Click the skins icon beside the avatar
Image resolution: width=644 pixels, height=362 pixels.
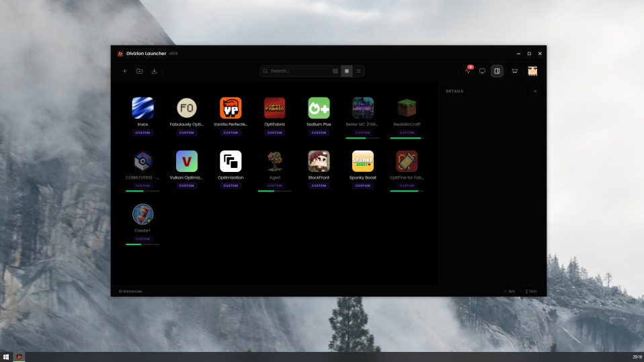coord(515,71)
